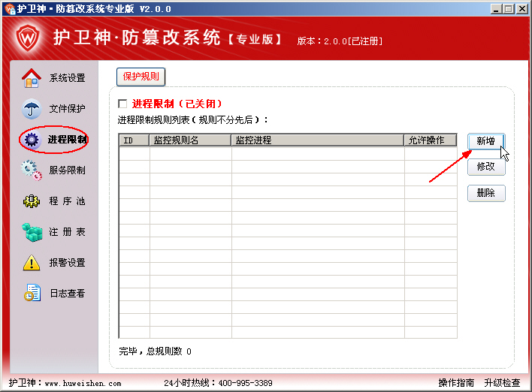Screen dimensions: 532x392
Task: Click the 删除 button
Action: (486, 193)
